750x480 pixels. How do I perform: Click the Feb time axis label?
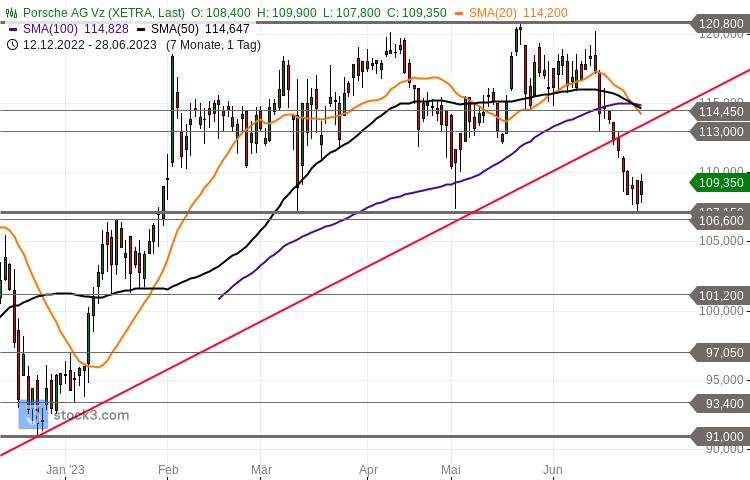point(168,469)
